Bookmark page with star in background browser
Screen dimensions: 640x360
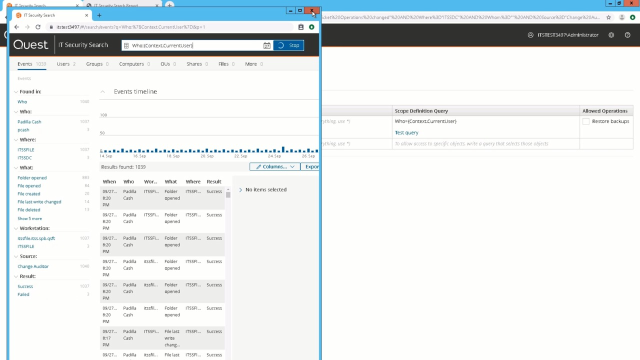[x=609, y=17]
